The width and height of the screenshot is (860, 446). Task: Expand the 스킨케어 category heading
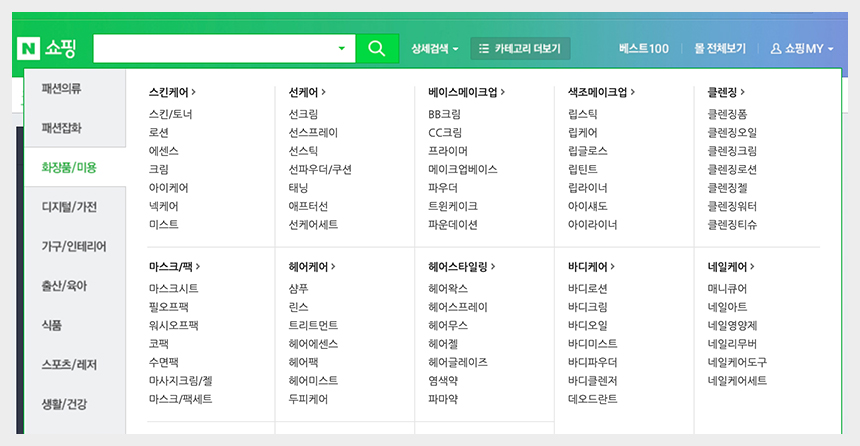(171, 92)
